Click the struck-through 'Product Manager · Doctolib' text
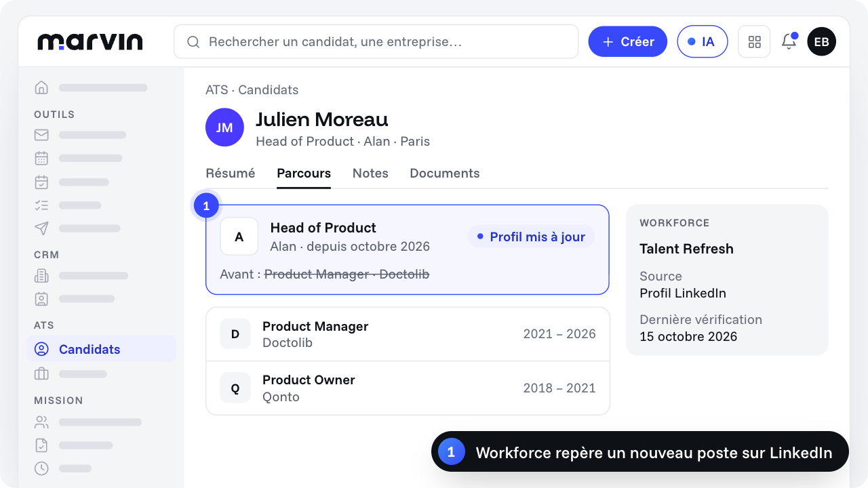This screenshot has width=868, height=488. [347, 274]
